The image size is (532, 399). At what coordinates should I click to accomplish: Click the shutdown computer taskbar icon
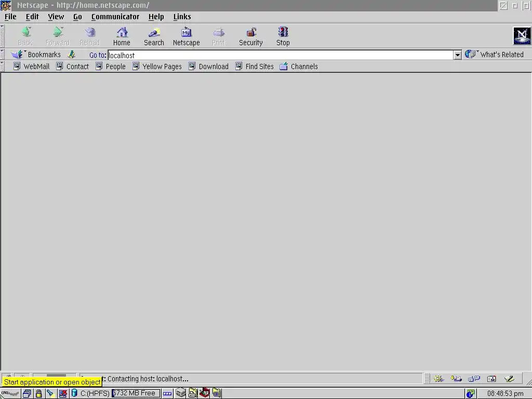point(63,393)
